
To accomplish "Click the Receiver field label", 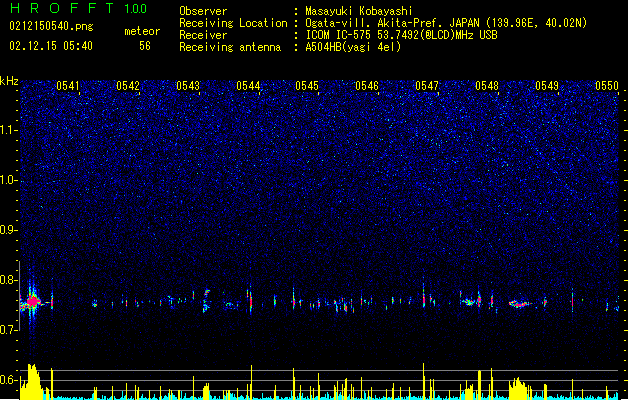I will pos(203,35).
